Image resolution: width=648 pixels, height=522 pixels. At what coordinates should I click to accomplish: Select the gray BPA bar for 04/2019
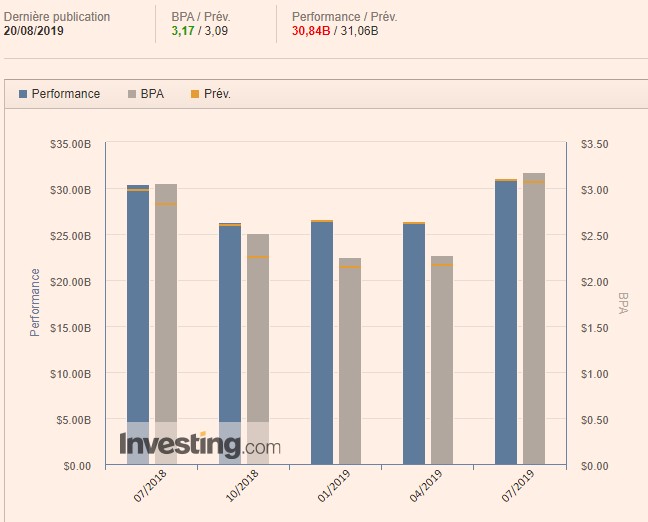(442, 360)
